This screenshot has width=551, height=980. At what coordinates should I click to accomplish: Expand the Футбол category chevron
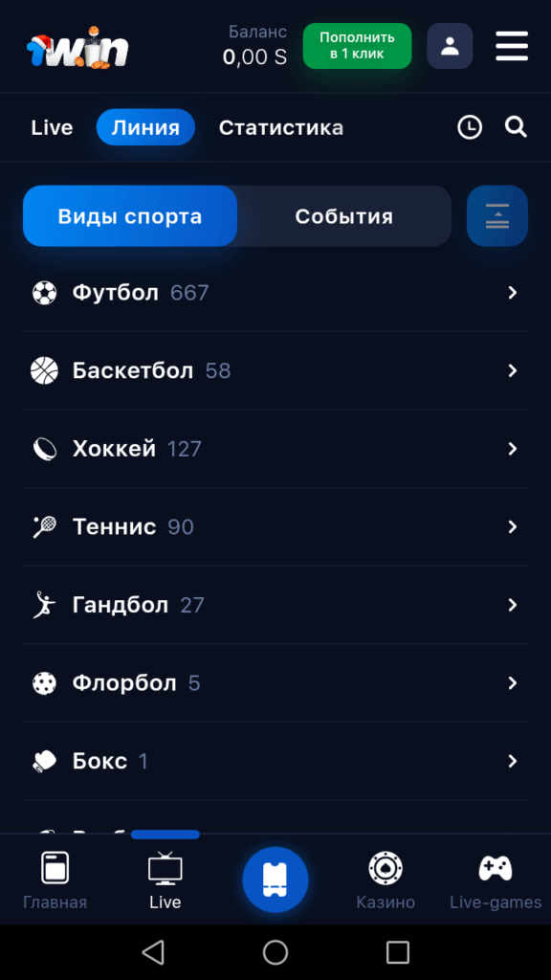coord(513,293)
